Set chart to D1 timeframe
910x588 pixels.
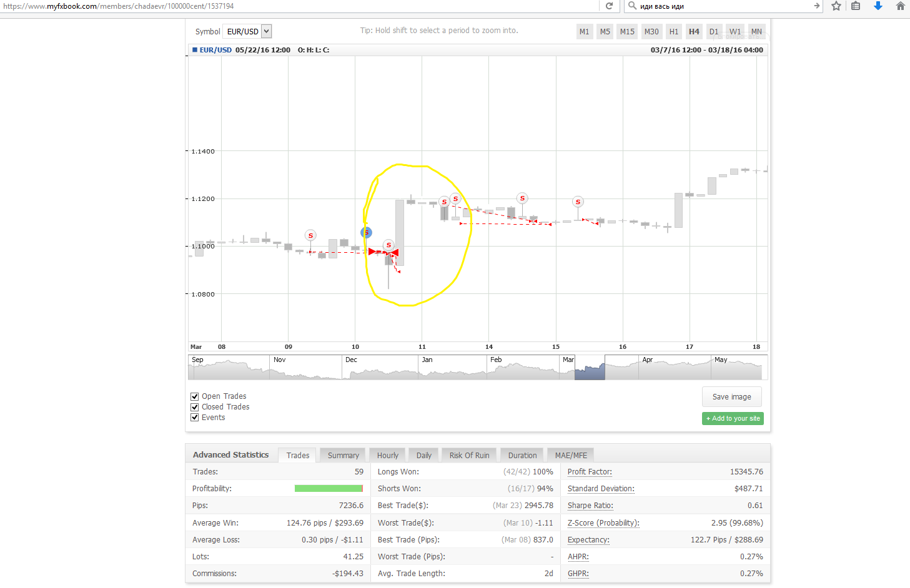714,31
